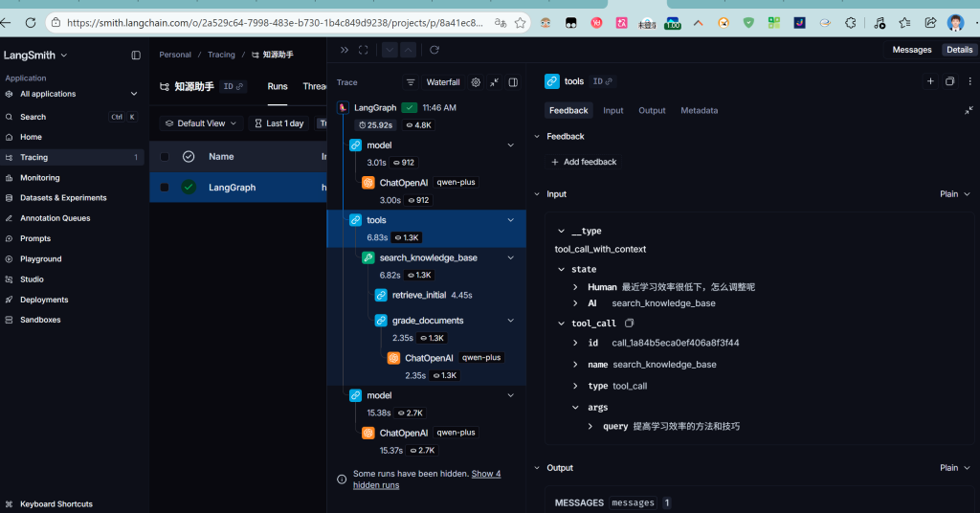This screenshot has width=980, height=513.
Task: Select the Waterfall view button
Action: pos(442,82)
